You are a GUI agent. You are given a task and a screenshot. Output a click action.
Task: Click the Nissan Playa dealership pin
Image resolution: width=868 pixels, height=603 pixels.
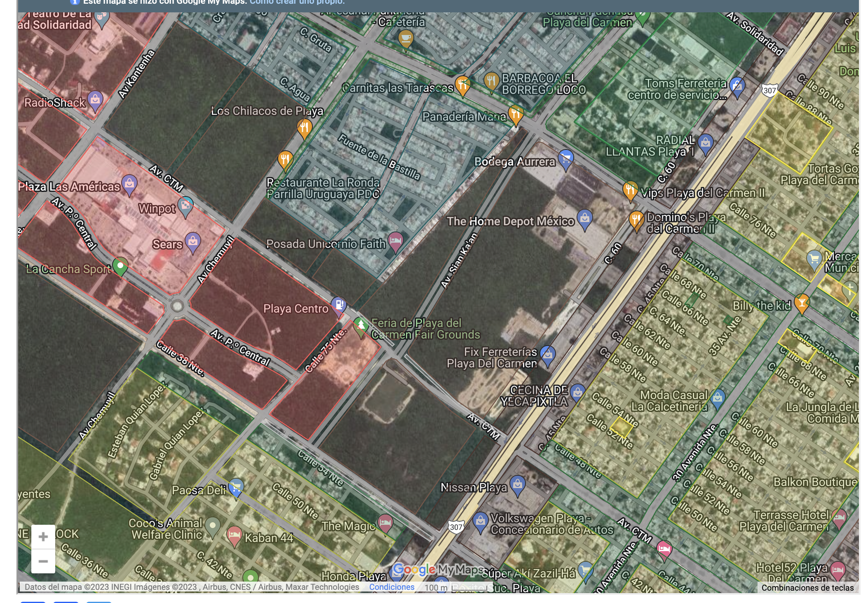click(x=517, y=484)
